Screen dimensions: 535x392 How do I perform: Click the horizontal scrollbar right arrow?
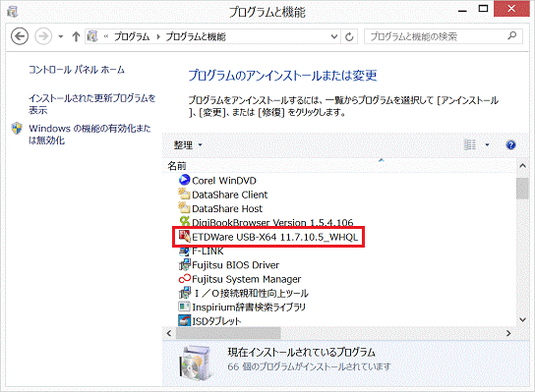coord(508,333)
